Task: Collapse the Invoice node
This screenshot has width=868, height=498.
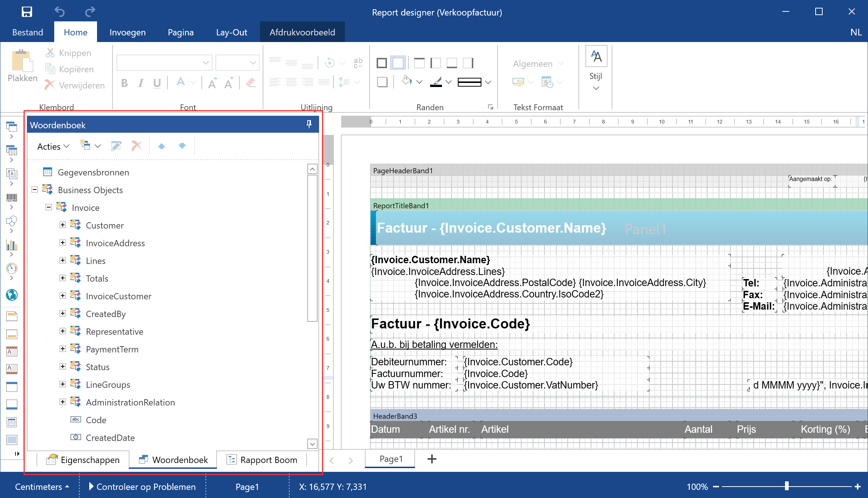Action: pos(48,208)
